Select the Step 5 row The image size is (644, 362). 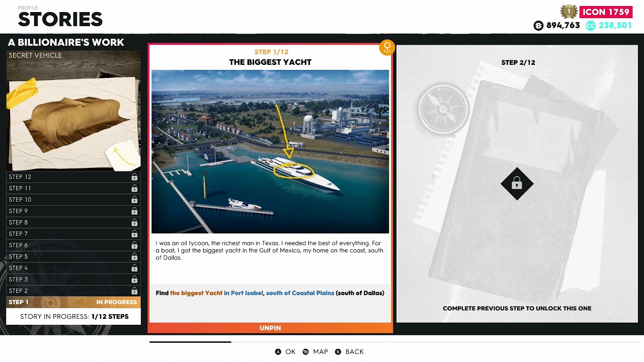(x=73, y=256)
